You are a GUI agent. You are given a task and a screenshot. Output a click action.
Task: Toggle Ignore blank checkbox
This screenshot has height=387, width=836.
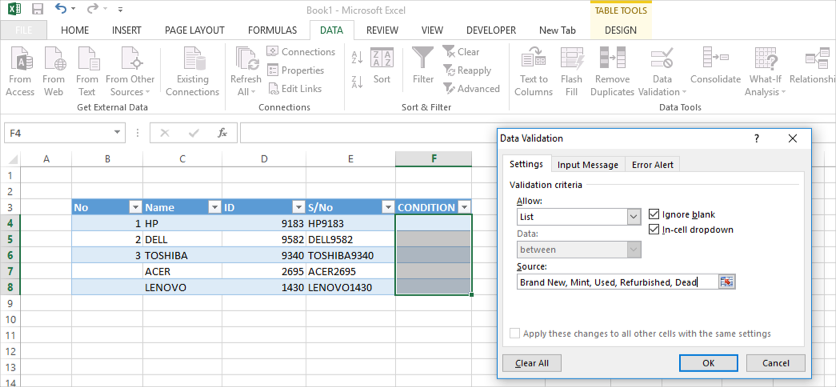[653, 215]
